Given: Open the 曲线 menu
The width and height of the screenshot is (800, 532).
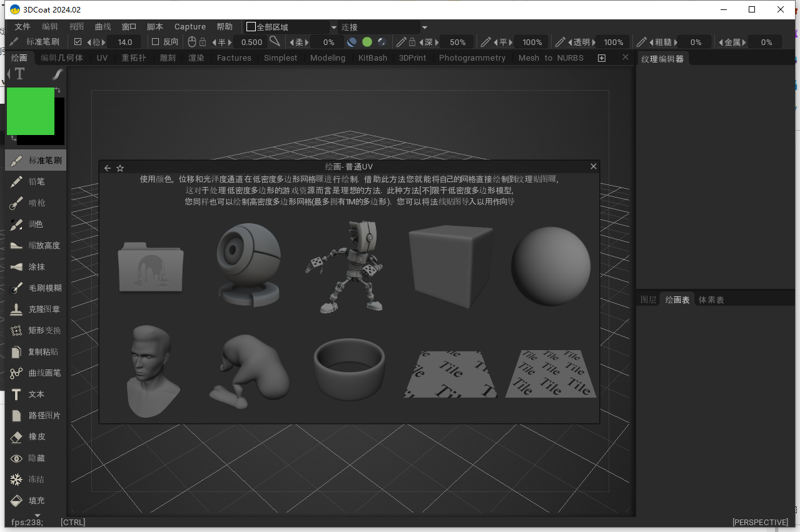Looking at the screenshot, I should (103, 27).
